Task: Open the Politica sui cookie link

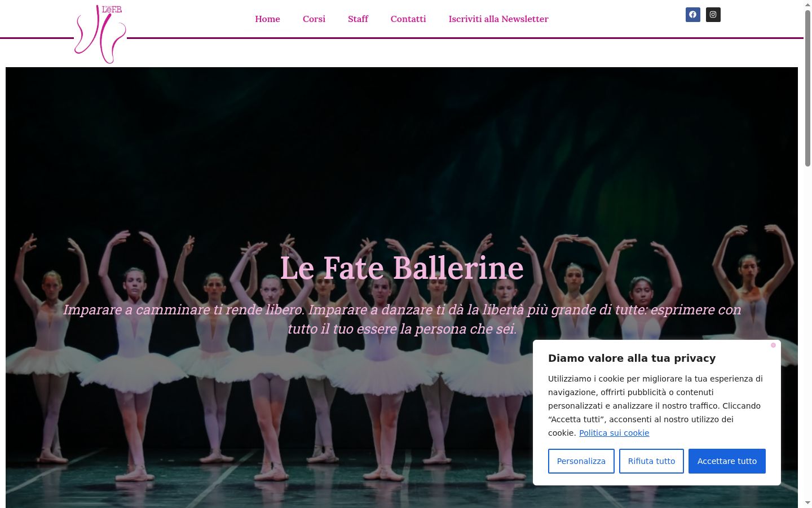Action: click(614, 433)
